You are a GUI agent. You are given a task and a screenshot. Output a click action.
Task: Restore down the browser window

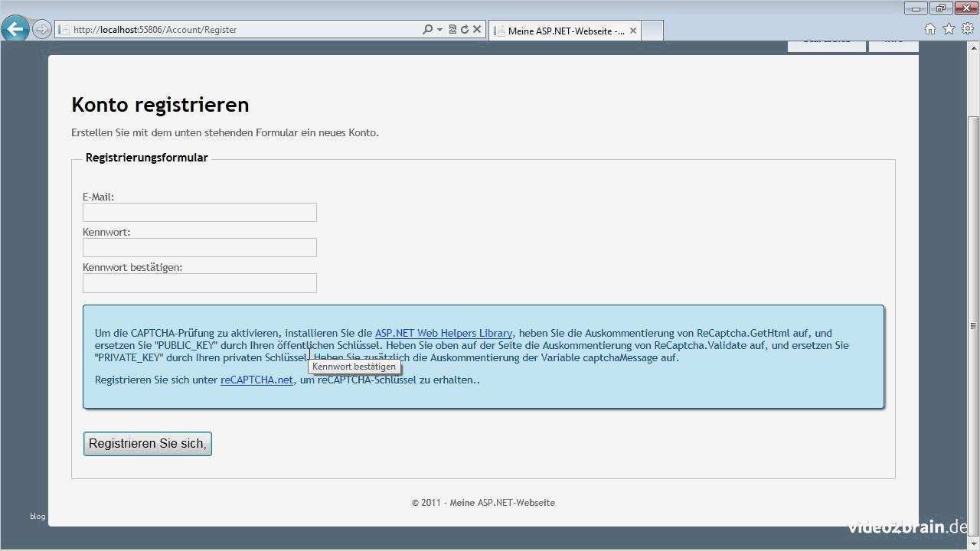pos(940,8)
